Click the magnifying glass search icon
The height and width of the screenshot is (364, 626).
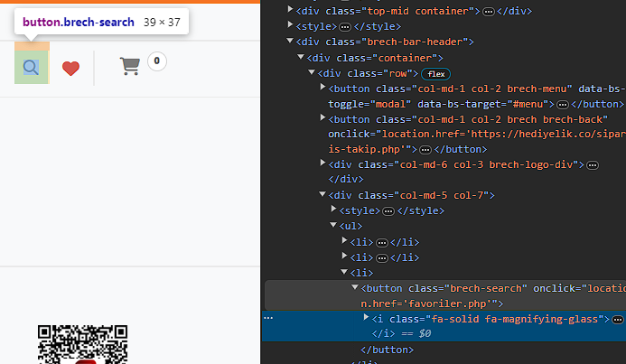[x=31, y=68]
